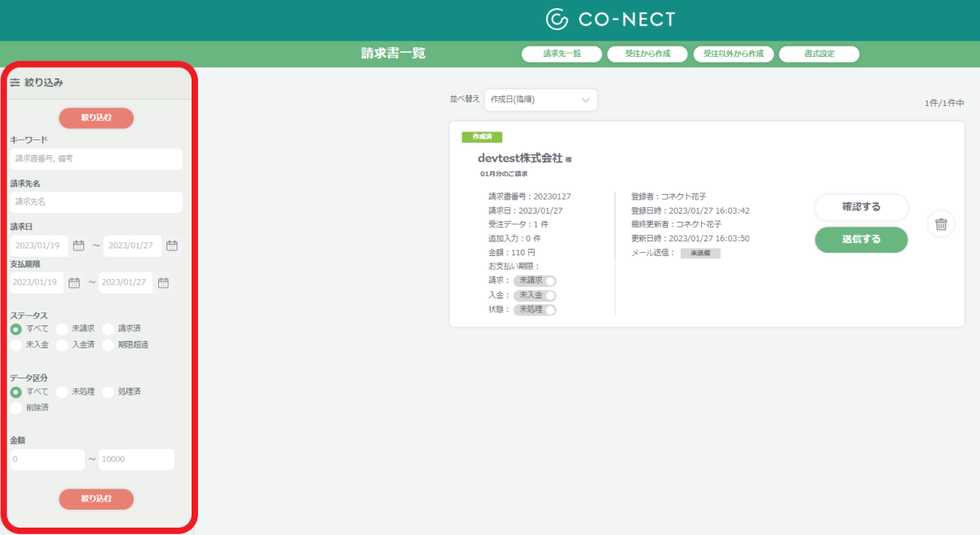Click the 請求書番号:20230127 text

tap(529, 197)
